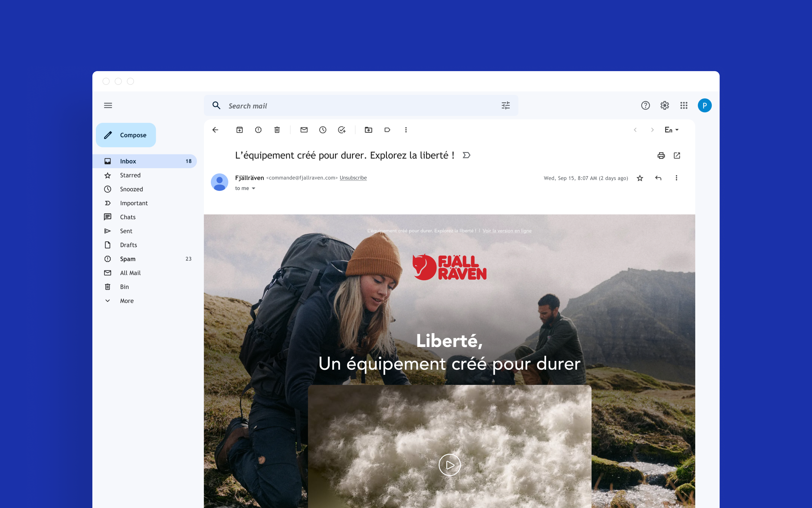Play the video in the email
The image size is (812, 508).
[450, 465]
